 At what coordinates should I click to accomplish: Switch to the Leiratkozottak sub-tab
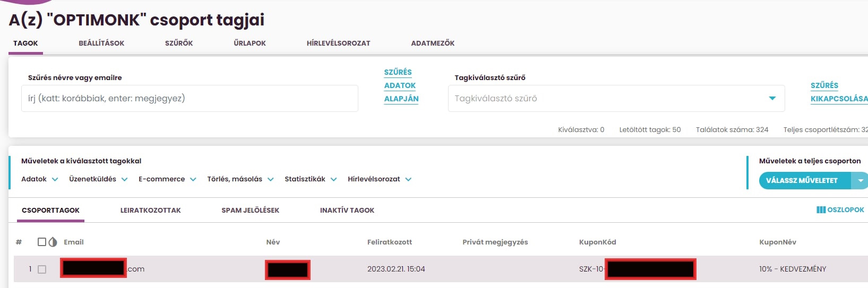click(150, 211)
